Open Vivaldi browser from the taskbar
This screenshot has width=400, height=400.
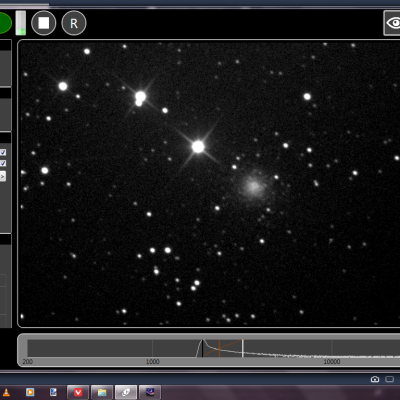coord(78,392)
